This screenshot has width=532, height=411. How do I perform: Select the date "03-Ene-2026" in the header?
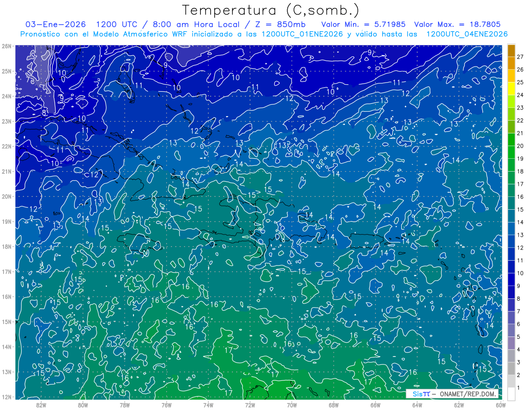coord(55,24)
